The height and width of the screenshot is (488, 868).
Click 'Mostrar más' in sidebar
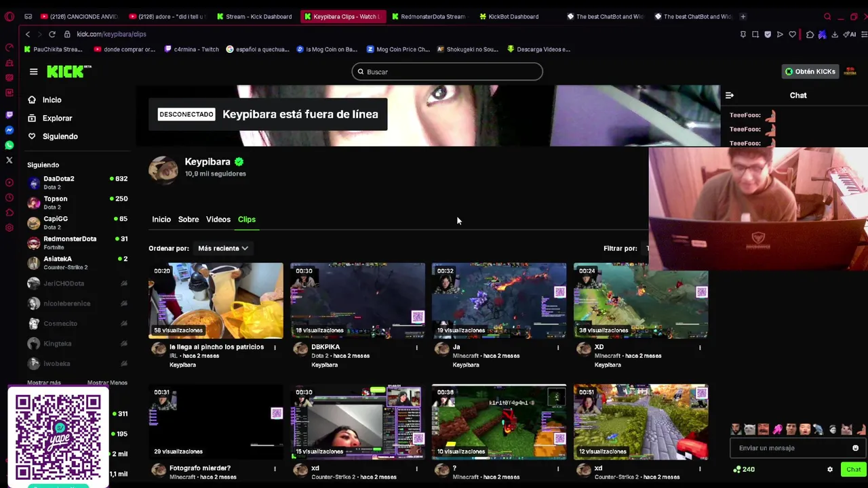coord(44,383)
